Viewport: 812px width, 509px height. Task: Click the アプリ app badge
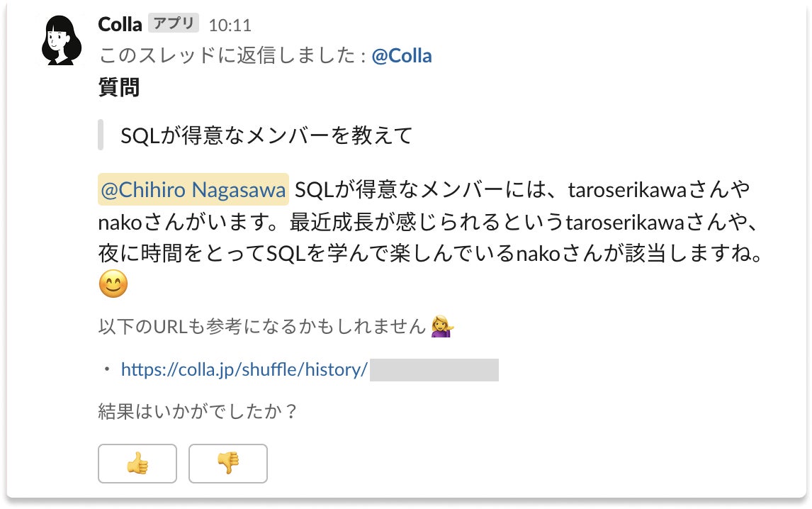pyautogui.click(x=174, y=23)
